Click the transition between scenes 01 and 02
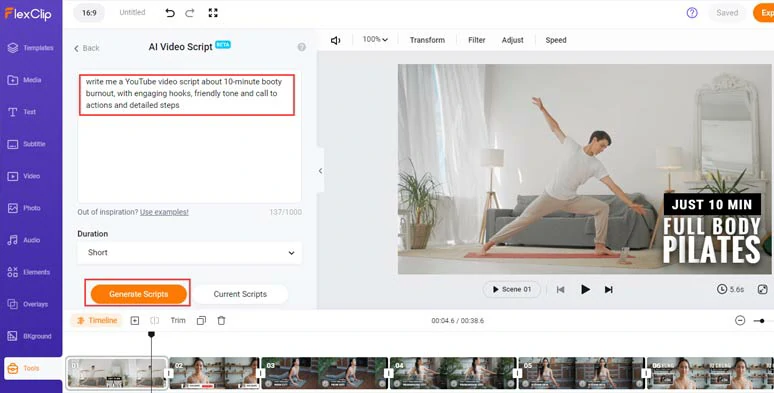Screen dimensions: 774x393 (x=168, y=373)
